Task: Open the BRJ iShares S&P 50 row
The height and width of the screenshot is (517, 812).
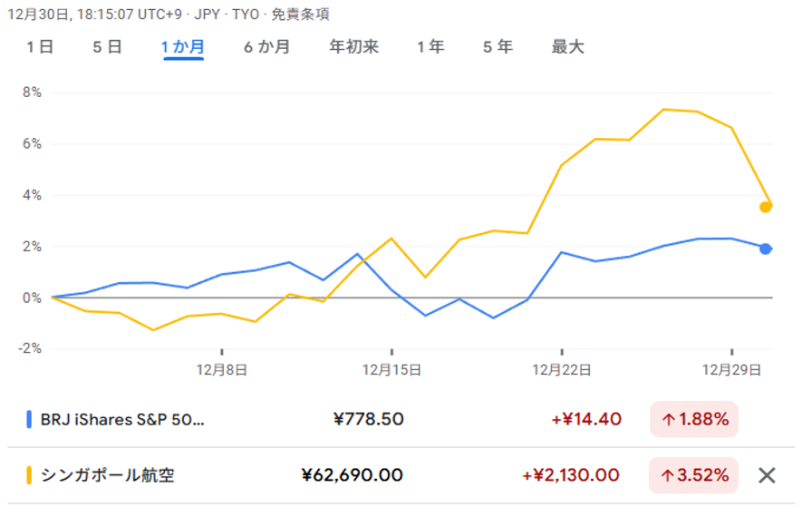Action: [x=123, y=419]
